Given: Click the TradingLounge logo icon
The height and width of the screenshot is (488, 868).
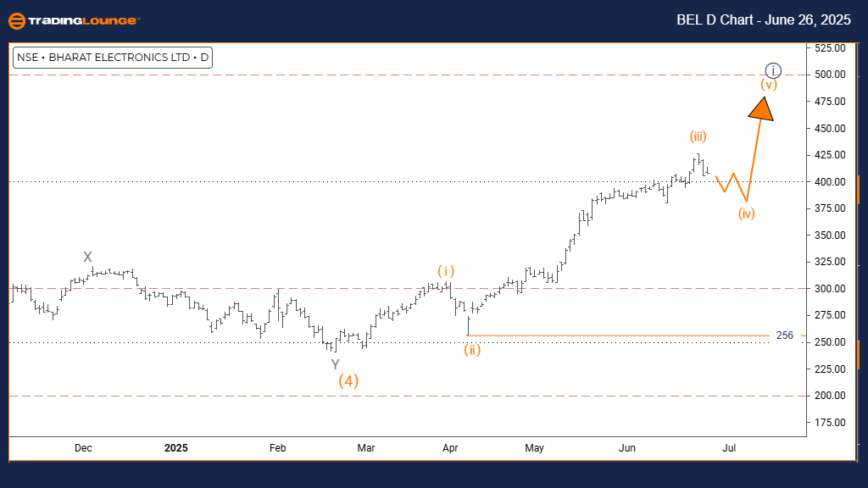Looking at the screenshot, I should 17,21.
